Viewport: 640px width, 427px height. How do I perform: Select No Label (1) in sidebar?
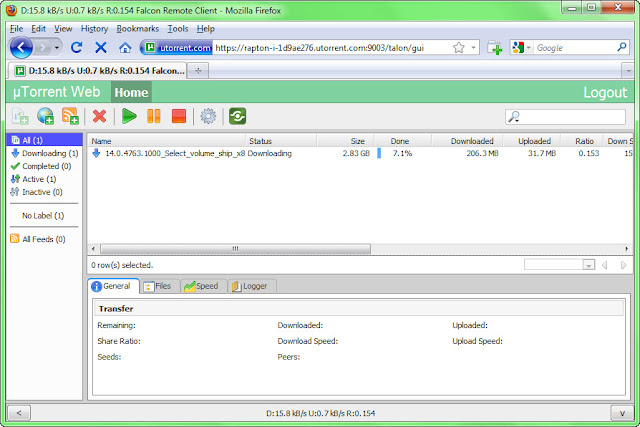[x=43, y=216]
